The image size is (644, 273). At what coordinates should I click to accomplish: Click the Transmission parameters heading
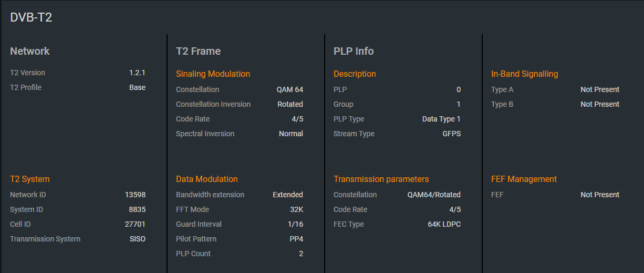(381, 179)
